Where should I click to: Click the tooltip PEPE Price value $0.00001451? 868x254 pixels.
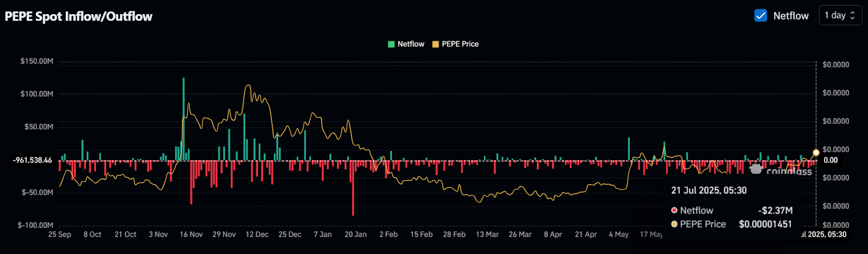coord(765,224)
